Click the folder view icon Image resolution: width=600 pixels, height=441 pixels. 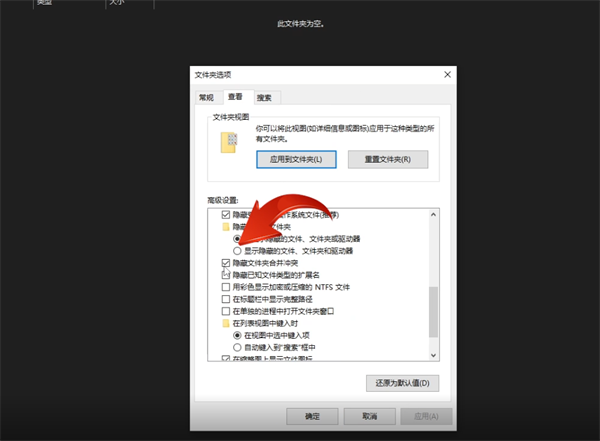229,142
